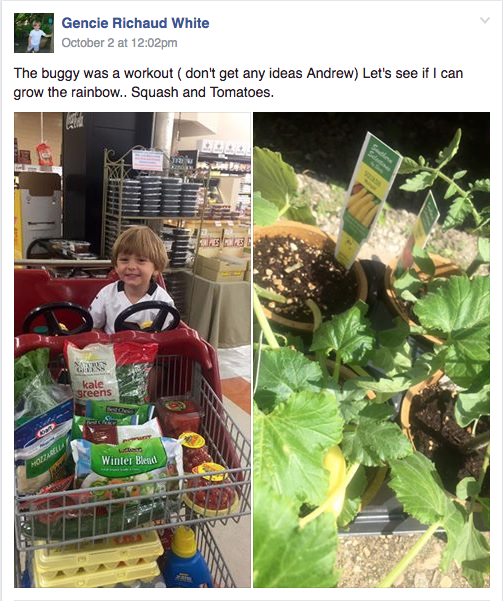Open the shopping cart photo
The width and height of the screenshot is (503, 601).
(x=132, y=350)
